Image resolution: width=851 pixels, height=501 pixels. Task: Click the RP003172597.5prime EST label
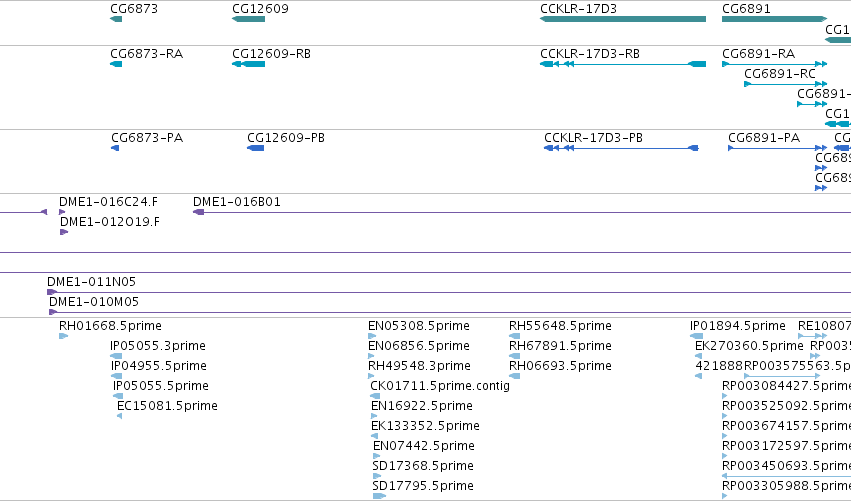click(x=786, y=446)
